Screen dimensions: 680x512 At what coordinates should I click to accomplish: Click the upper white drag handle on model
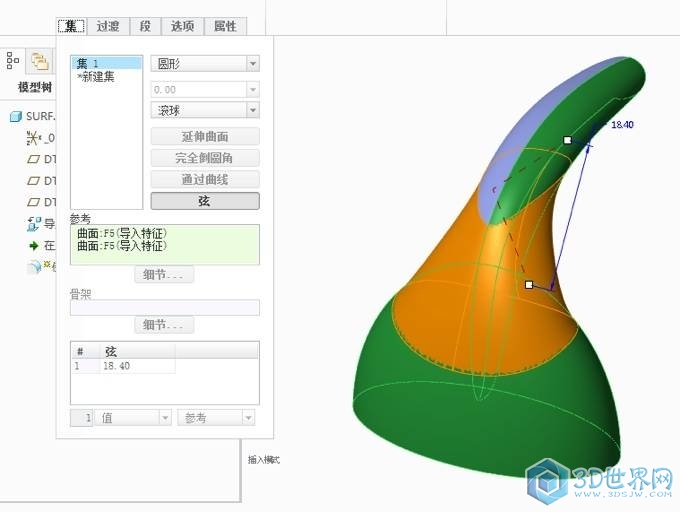point(567,140)
